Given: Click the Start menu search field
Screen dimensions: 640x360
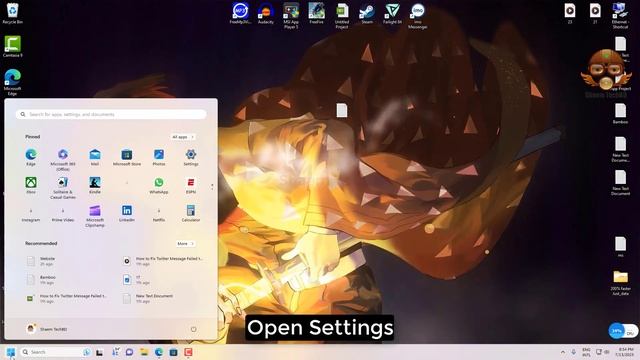Looking at the screenshot, I should coord(111,114).
